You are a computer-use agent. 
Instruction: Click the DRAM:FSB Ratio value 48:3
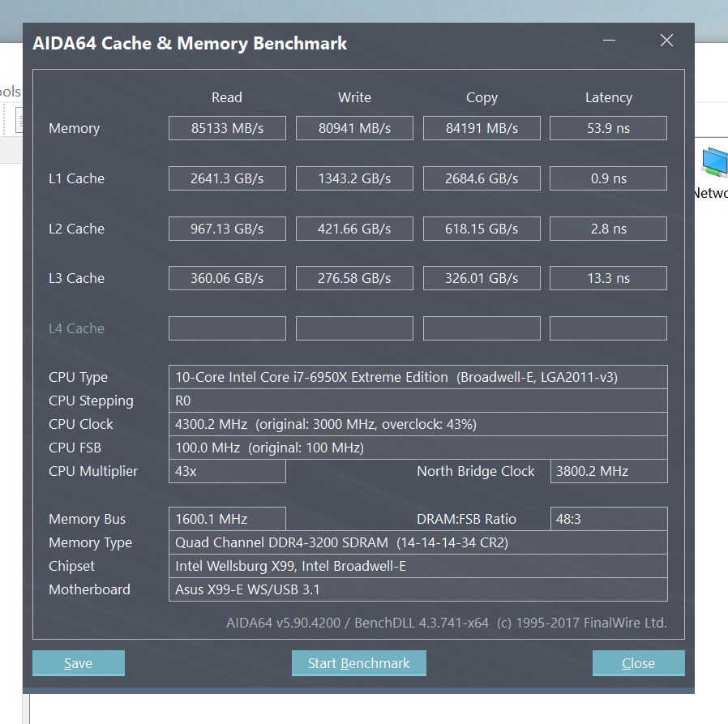coord(609,519)
